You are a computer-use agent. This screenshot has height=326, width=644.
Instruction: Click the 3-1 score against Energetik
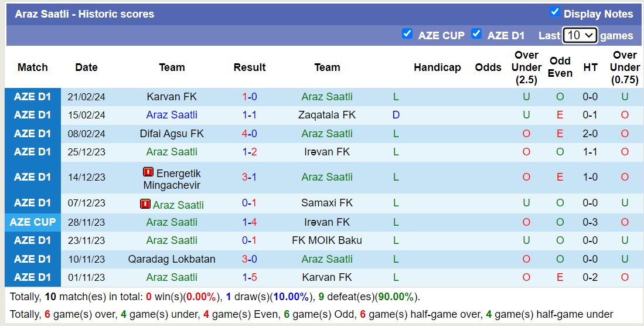pos(250,177)
